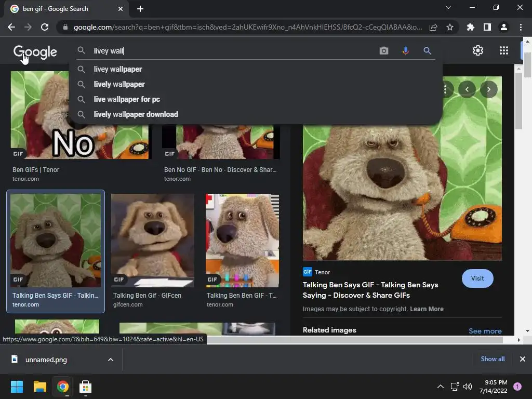Select suggestion lively wallpaper
Image resolution: width=532 pixels, height=399 pixels.
256,84
